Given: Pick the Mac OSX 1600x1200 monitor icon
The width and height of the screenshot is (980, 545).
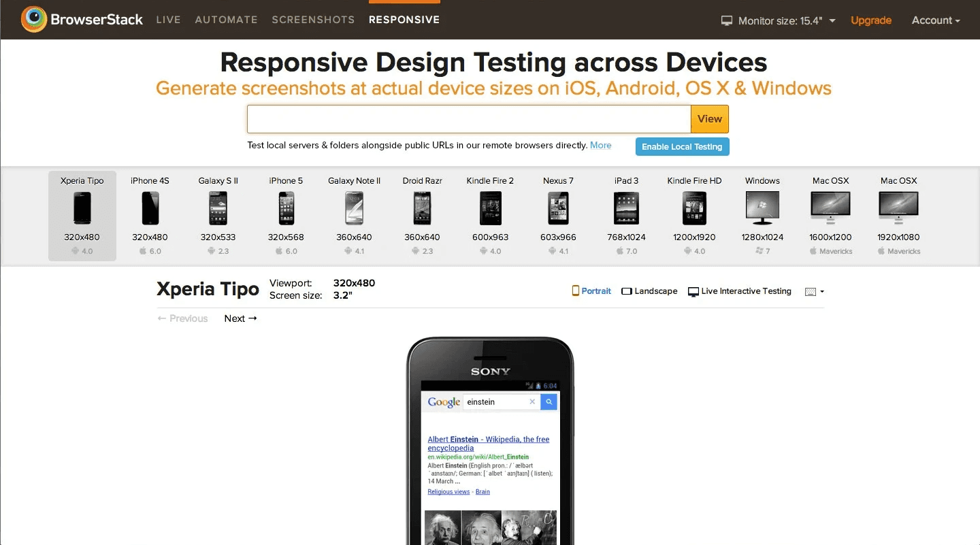Looking at the screenshot, I should (831, 208).
